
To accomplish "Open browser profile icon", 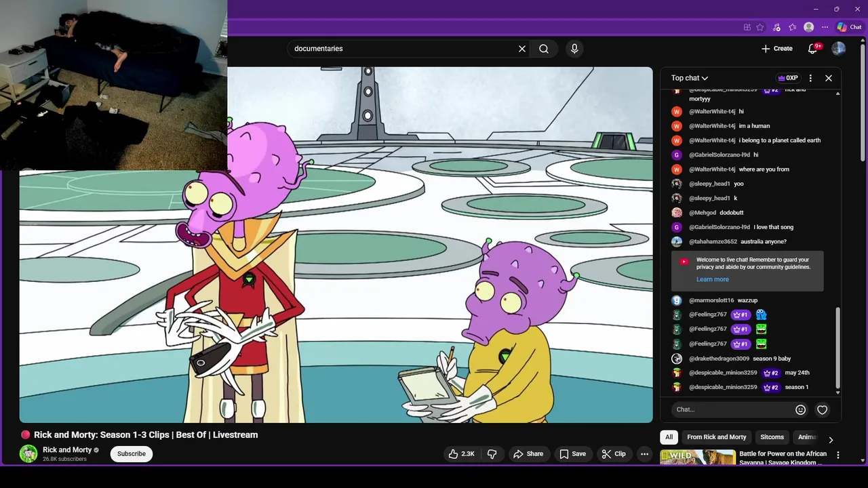I will click(809, 27).
